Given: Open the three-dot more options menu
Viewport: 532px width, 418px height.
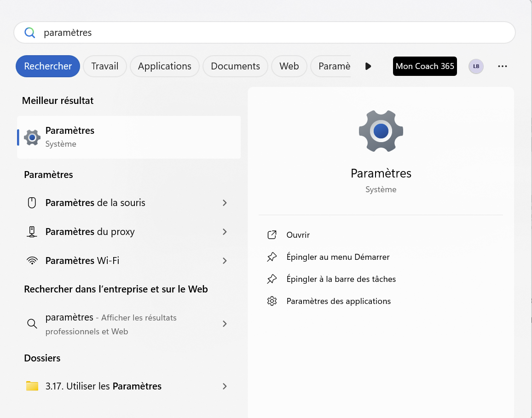Looking at the screenshot, I should (502, 66).
